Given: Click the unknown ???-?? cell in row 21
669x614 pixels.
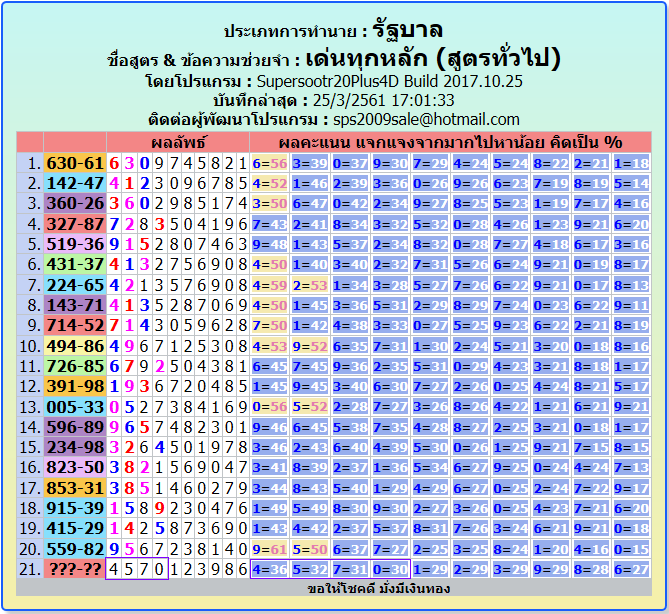Looking at the screenshot, I should 75,569.
